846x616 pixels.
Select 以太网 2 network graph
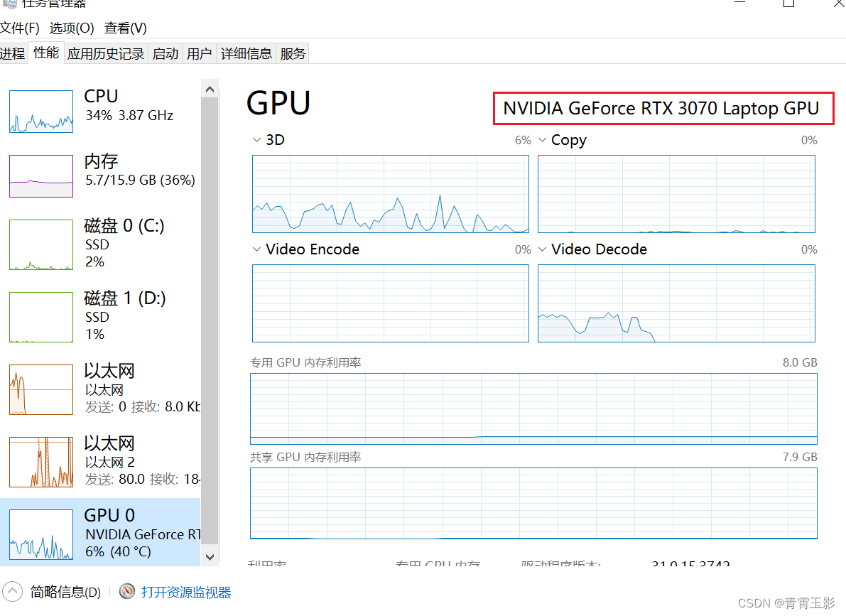coord(40,462)
